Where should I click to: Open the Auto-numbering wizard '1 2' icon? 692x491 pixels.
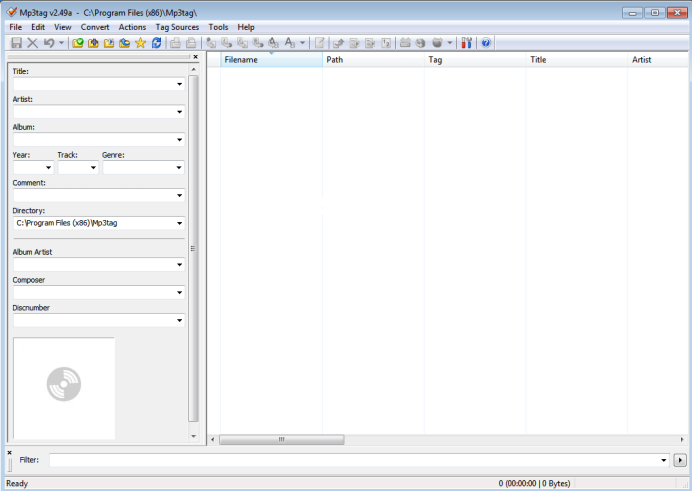click(386, 43)
